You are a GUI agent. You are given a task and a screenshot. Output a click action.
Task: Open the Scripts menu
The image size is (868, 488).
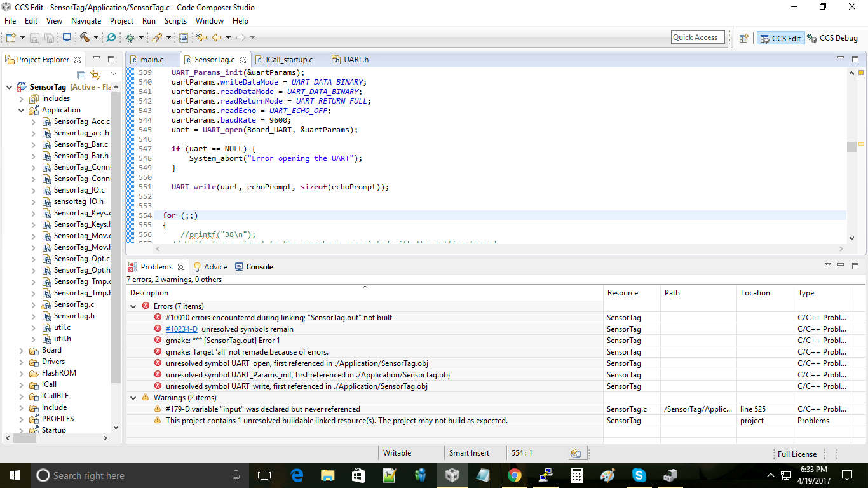coord(175,21)
